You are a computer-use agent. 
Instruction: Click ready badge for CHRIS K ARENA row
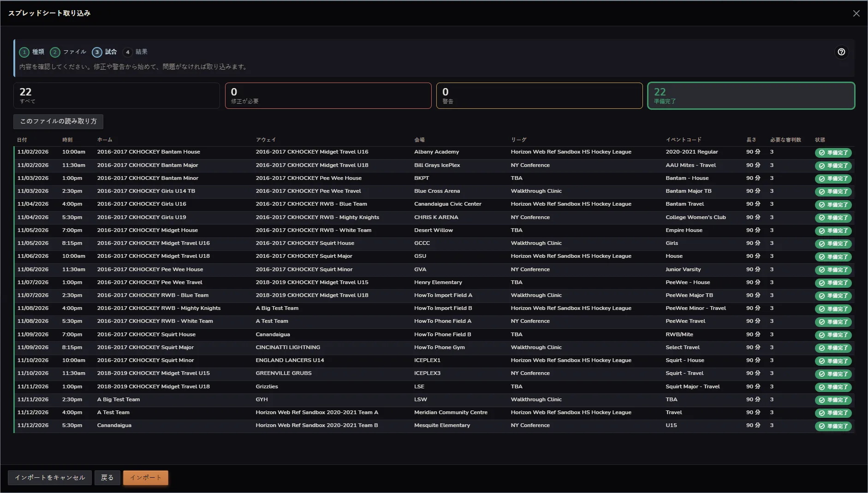[x=833, y=218]
